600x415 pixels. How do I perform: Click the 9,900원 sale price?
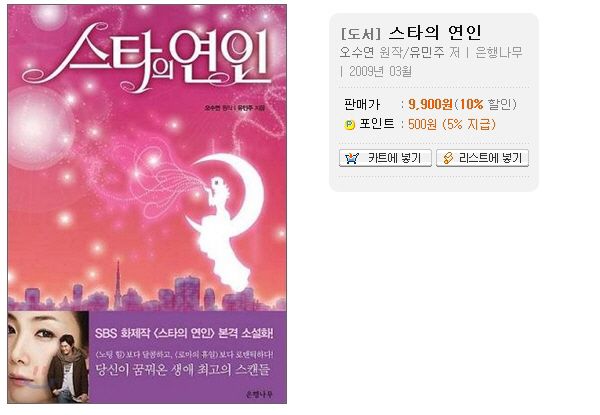(x=430, y=104)
